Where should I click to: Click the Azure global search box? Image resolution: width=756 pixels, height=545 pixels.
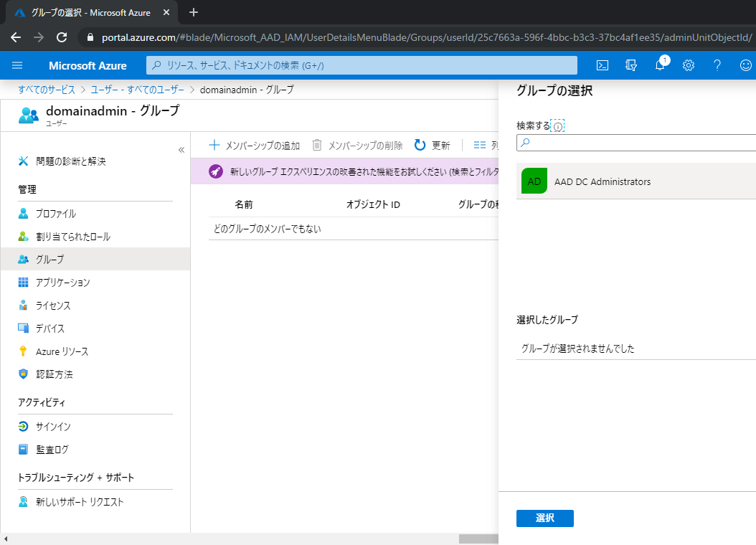click(362, 65)
